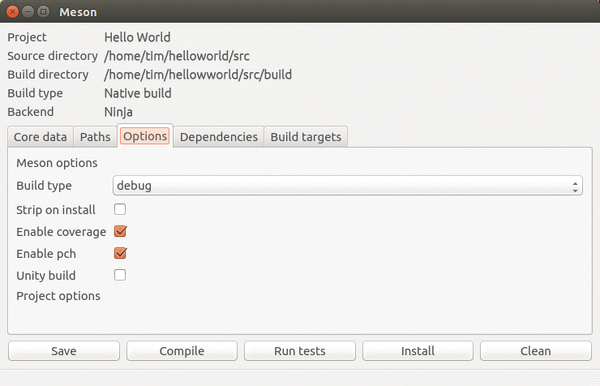Click the Project options heading

pos(58,296)
